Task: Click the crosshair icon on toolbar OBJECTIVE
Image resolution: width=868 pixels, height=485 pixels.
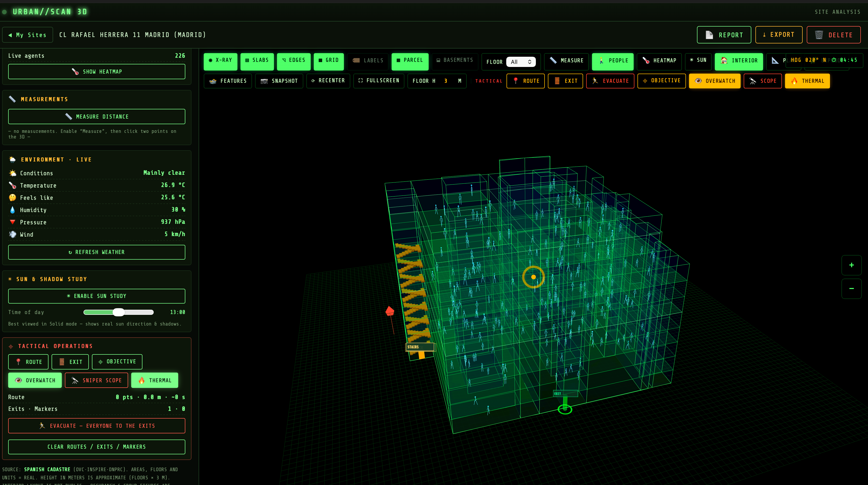Action: click(645, 80)
